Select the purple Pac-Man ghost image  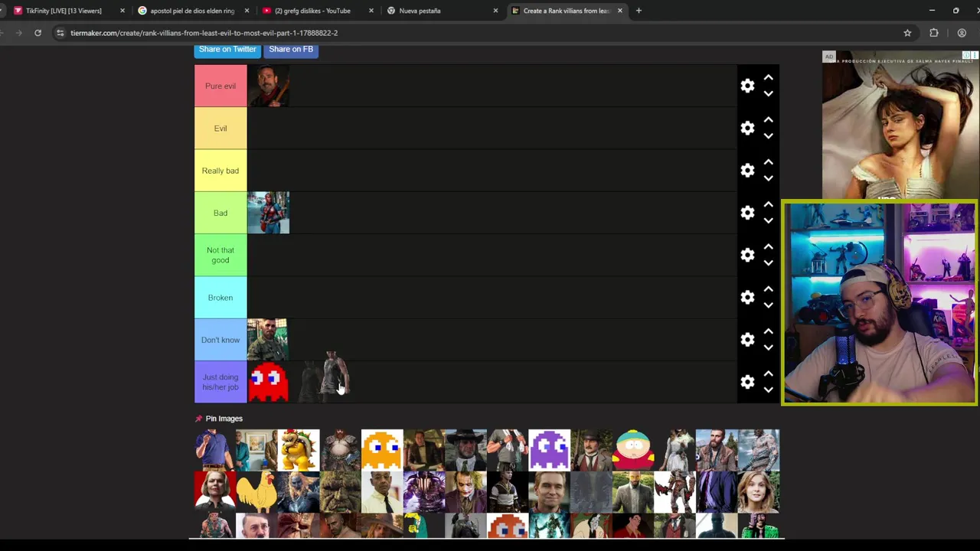tap(549, 450)
